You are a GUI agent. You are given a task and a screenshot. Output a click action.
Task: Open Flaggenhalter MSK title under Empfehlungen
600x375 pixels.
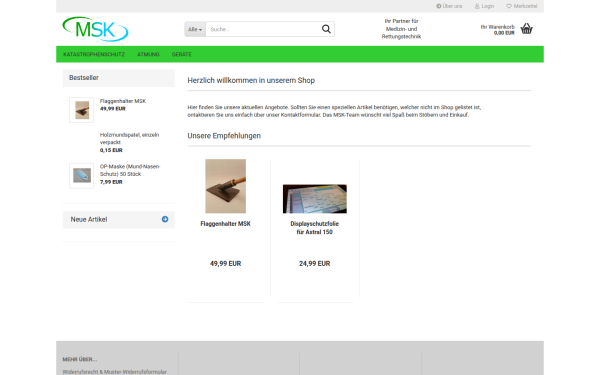pyautogui.click(x=225, y=223)
